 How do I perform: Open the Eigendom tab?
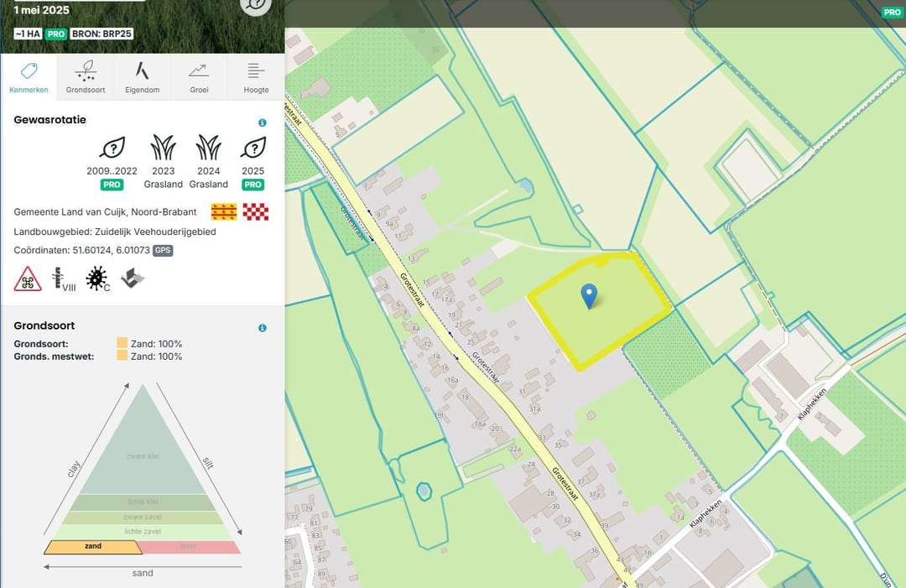click(x=142, y=77)
